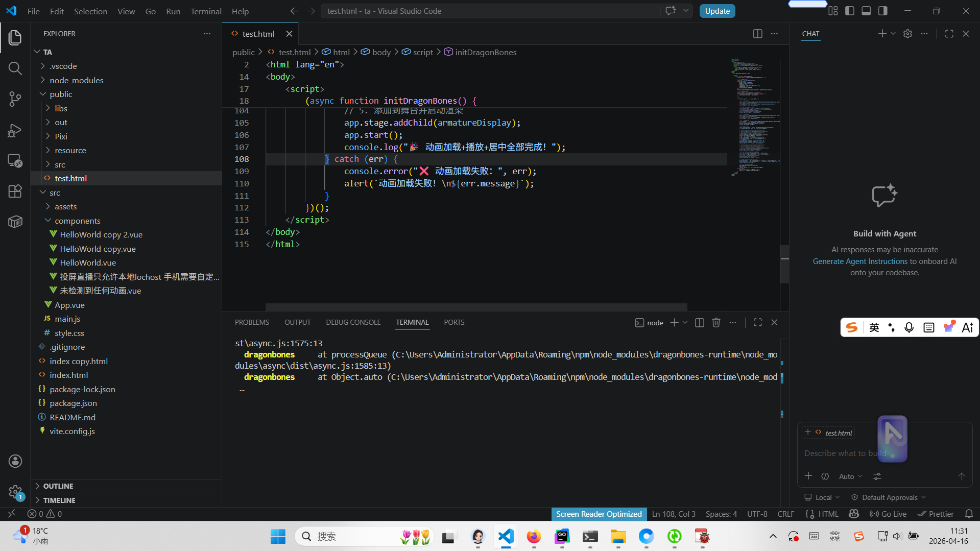Open Manage settings gear in activity bar
This screenshot has height=551, width=980.
click(x=15, y=492)
